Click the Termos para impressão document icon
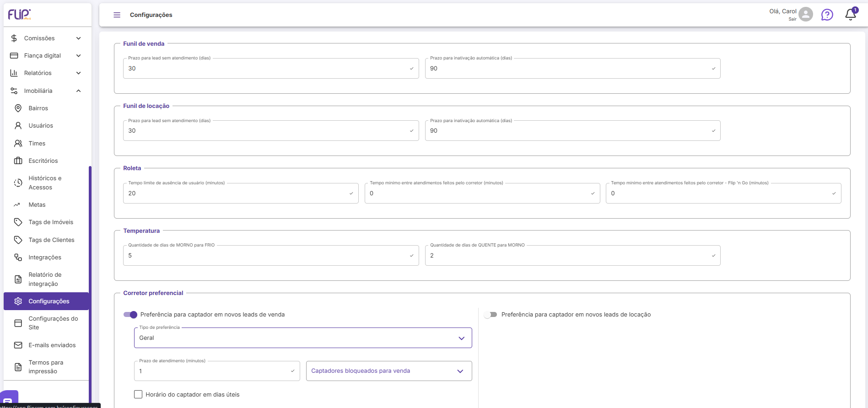Viewport: 868px width, 408px height. tap(18, 367)
